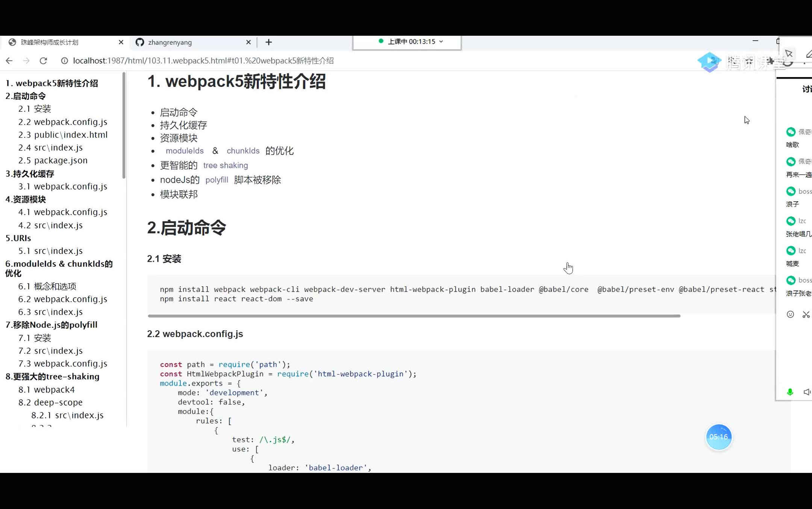Open sidebar item 4.1 webpack.config.js
This screenshot has height=509, width=812.
pos(63,212)
